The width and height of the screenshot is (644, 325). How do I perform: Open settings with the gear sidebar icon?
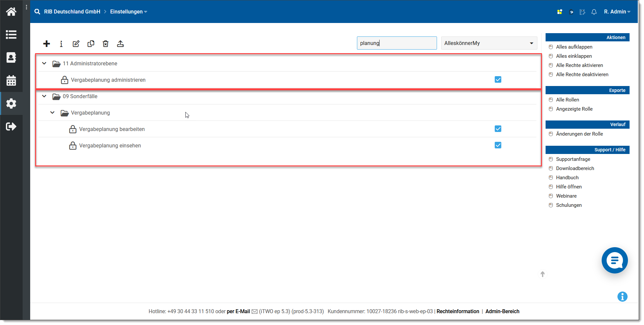pos(11,103)
